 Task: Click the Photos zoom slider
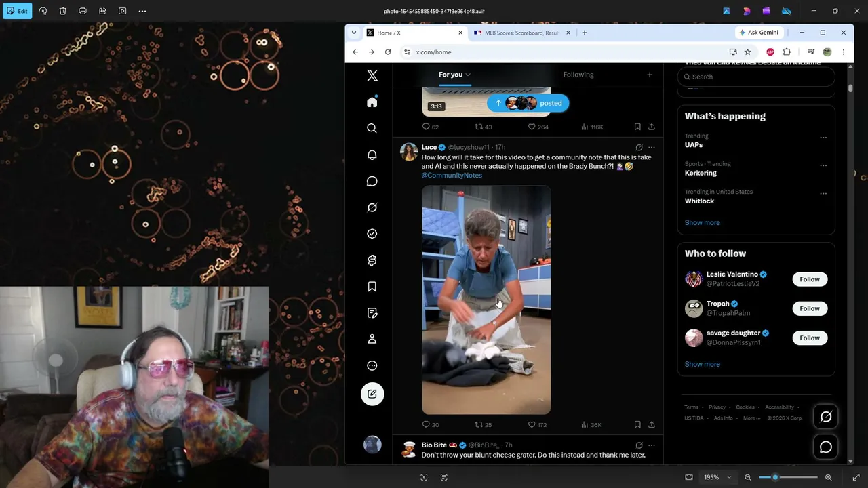pos(788,477)
